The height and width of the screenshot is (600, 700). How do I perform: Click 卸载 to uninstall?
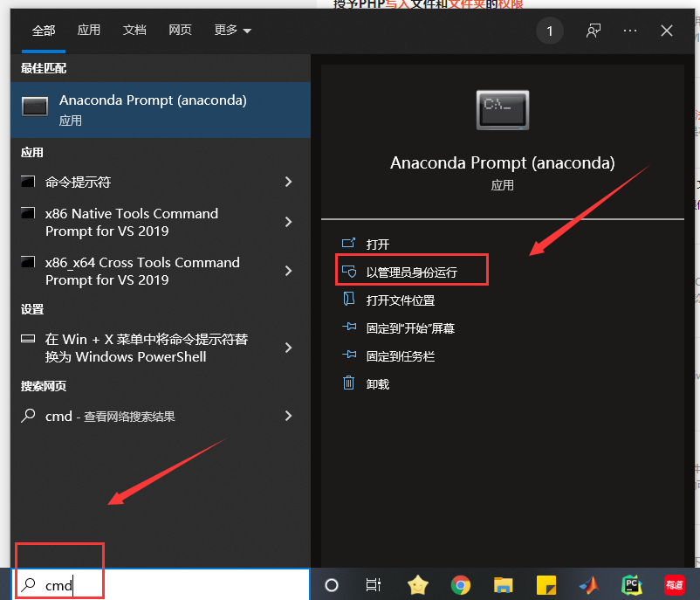tap(378, 384)
